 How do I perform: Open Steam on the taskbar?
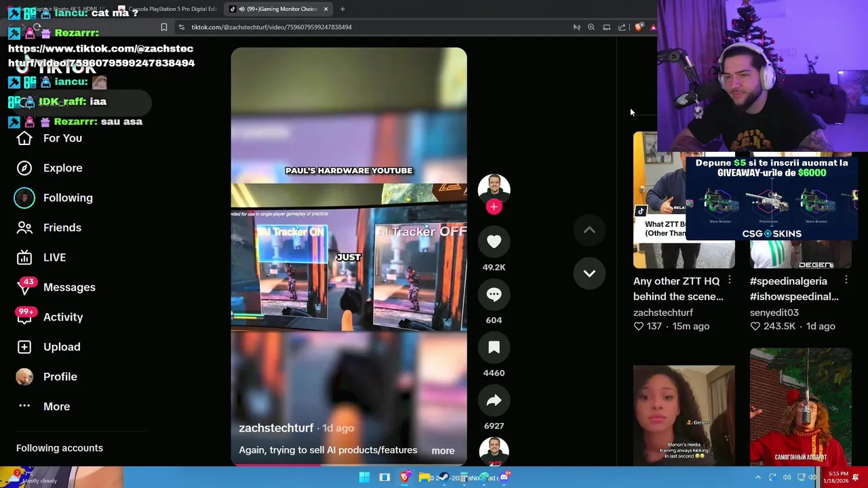coord(445,477)
